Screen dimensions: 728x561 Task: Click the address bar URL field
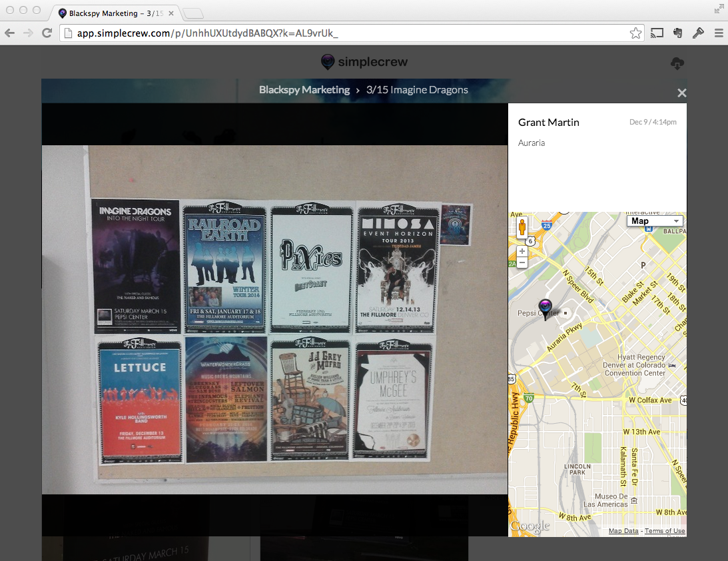click(352, 33)
